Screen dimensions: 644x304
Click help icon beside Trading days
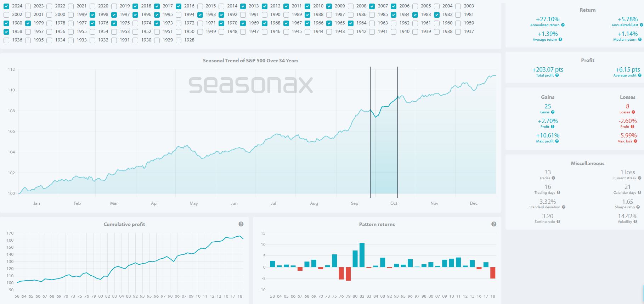(559, 193)
